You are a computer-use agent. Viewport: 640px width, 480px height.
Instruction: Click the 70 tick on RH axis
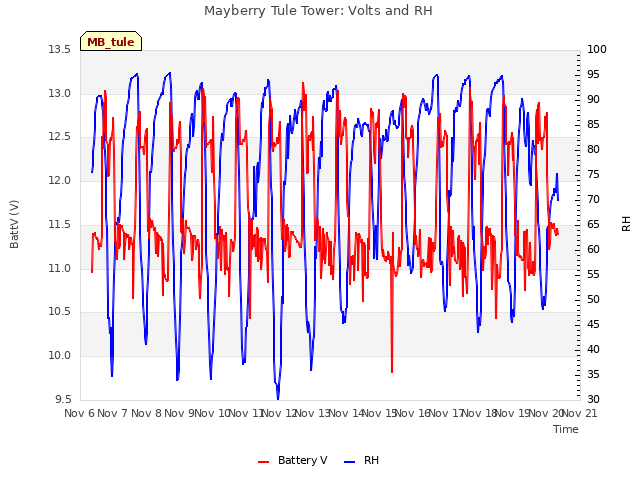click(593, 200)
